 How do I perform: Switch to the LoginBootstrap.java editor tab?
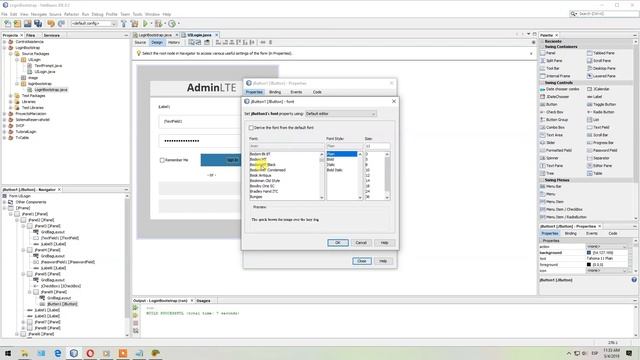(x=155, y=36)
